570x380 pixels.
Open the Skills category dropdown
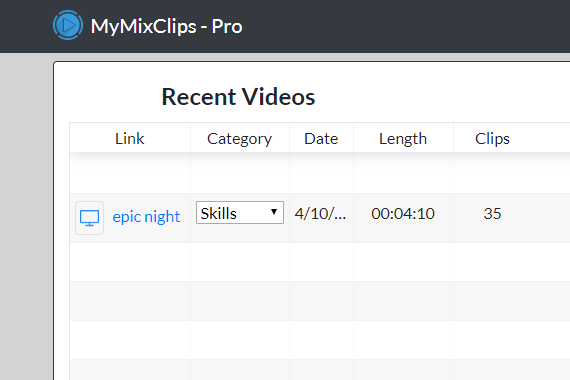pyautogui.click(x=240, y=213)
